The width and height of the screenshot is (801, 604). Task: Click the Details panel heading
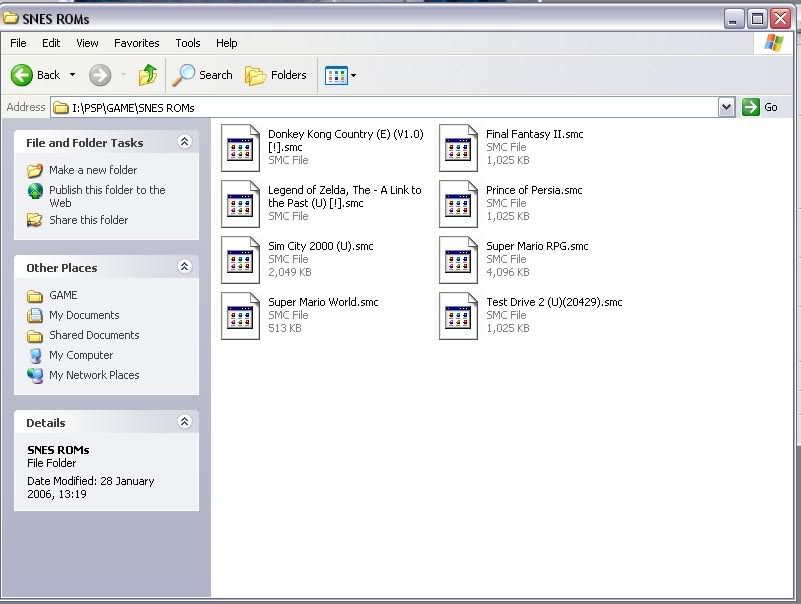[x=46, y=423]
